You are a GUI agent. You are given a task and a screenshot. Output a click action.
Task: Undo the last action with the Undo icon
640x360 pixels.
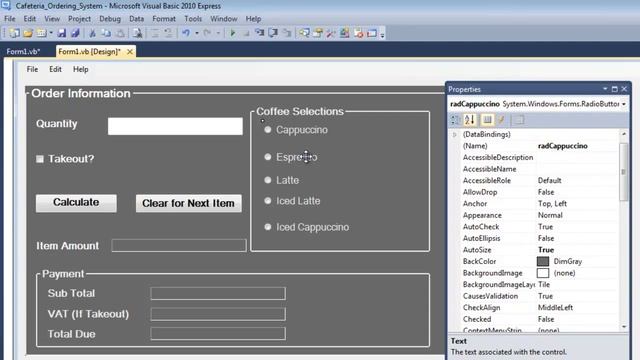coord(186,33)
